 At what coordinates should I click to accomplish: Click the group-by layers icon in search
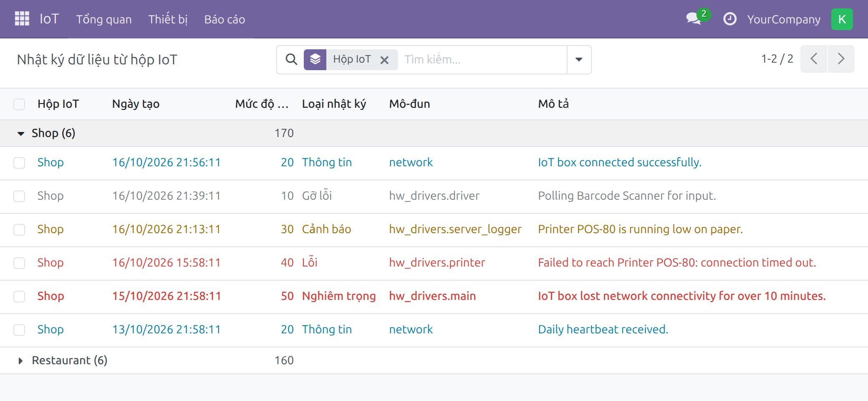tap(315, 60)
